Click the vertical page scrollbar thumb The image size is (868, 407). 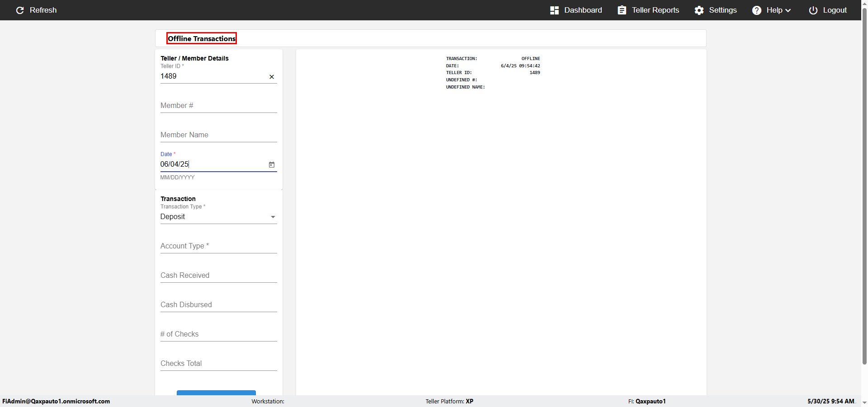(864, 185)
